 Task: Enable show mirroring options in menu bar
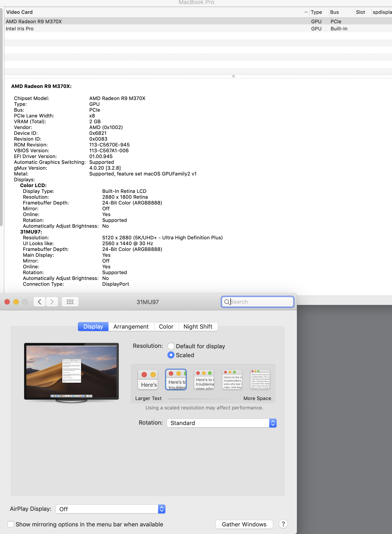pos(11,524)
